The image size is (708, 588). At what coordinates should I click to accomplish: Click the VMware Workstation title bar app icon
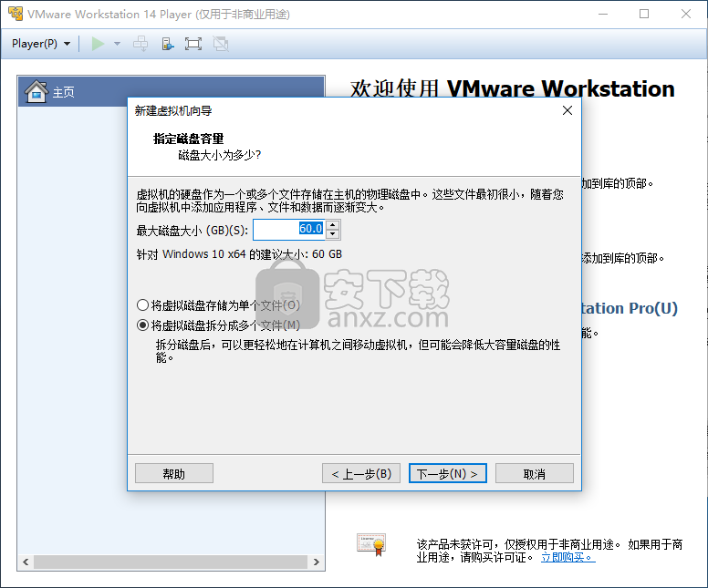[16, 14]
